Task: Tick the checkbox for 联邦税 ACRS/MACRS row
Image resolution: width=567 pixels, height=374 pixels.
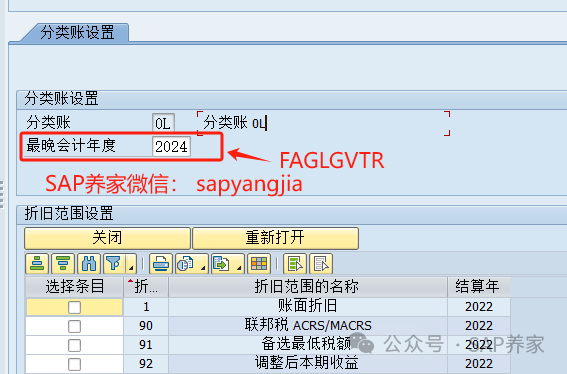Action: (x=74, y=326)
